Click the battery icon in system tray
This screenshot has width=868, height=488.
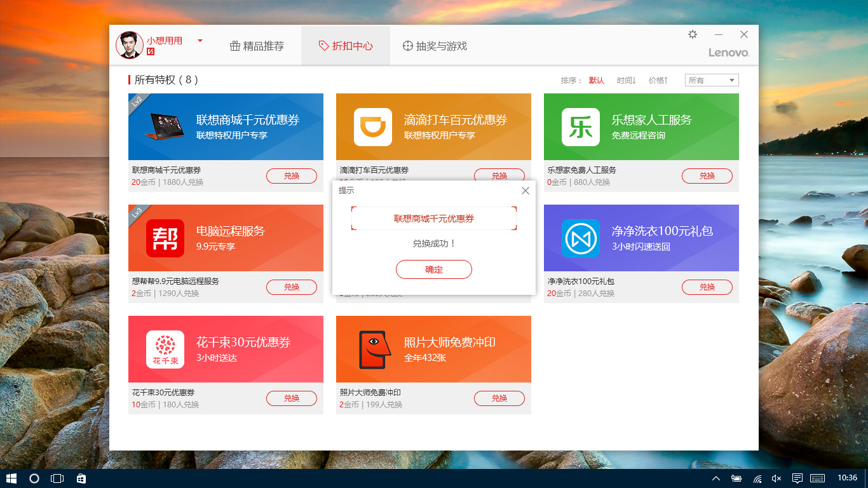(736, 478)
